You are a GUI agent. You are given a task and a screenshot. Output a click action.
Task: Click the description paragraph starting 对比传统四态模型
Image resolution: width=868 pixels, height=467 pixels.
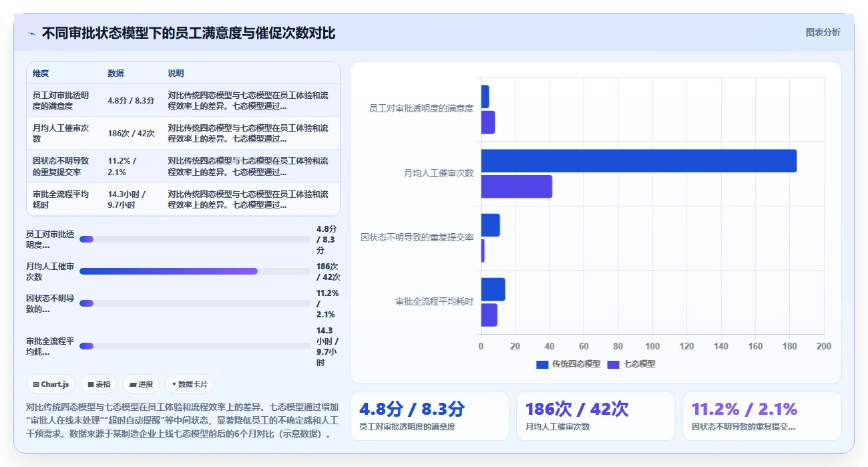click(x=182, y=420)
